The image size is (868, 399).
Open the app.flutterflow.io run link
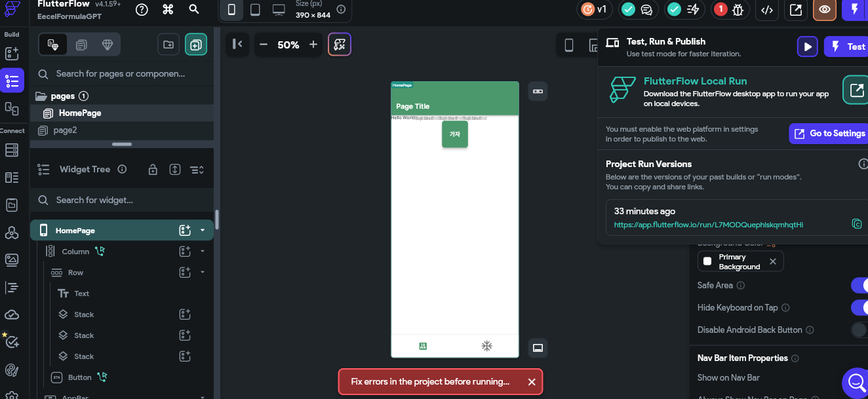[708, 225]
